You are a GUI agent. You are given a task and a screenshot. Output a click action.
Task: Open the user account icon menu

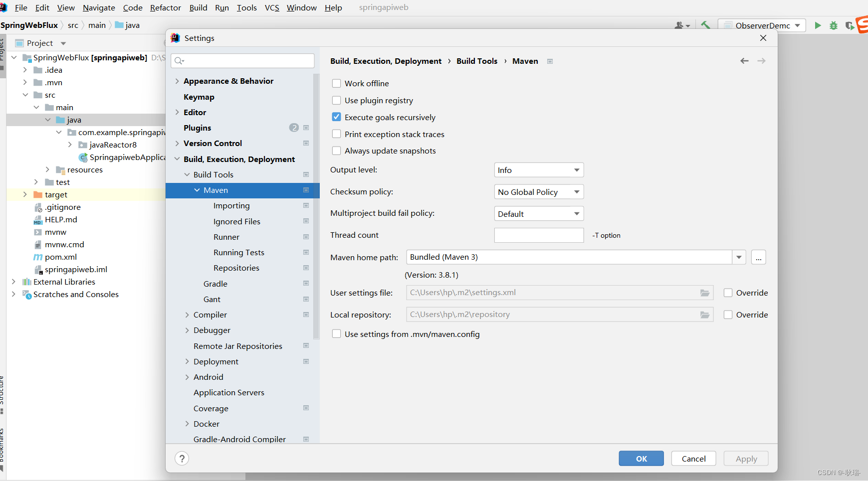[x=682, y=25]
